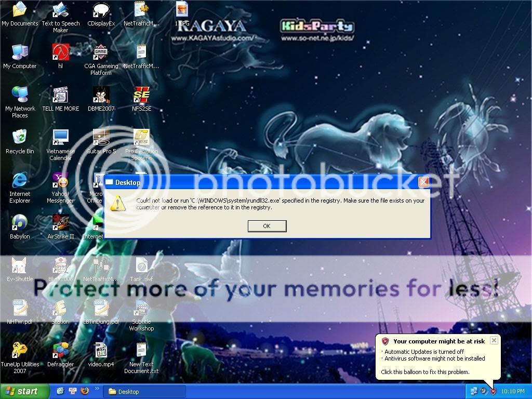Select the TuneUp Utilities 2007 shortcut

(20, 358)
